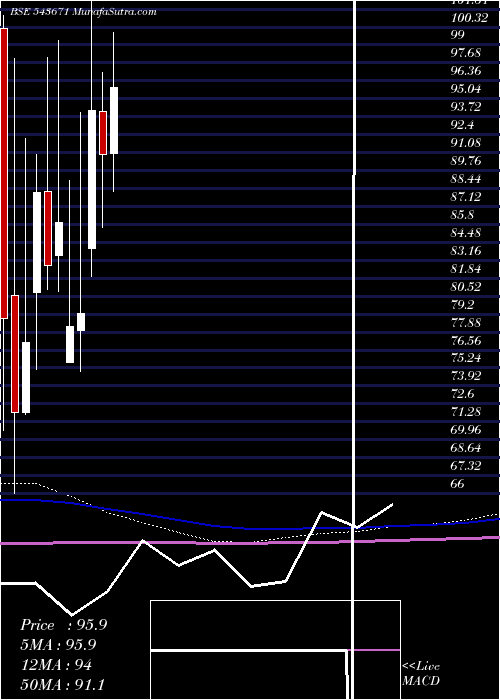Click the 79.2 axis label
This screenshot has width=500, height=700.
[x=462, y=304]
